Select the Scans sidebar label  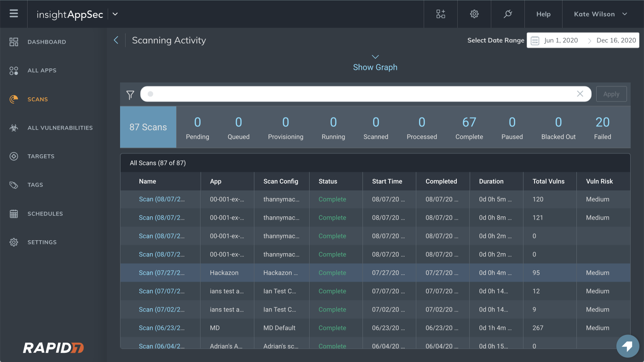[x=38, y=99]
